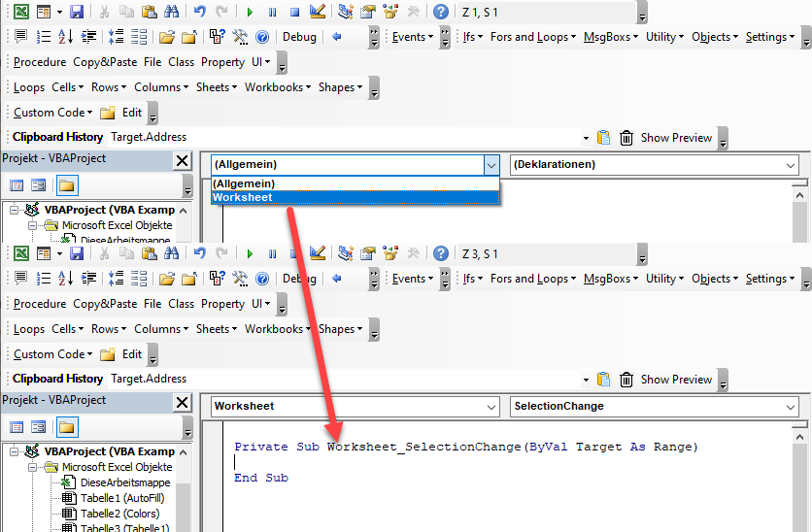The height and width of the screenshot is (532, 812).
Task: Select Tabelle2 (Colors) in the project tree
Action: point(119,514)
